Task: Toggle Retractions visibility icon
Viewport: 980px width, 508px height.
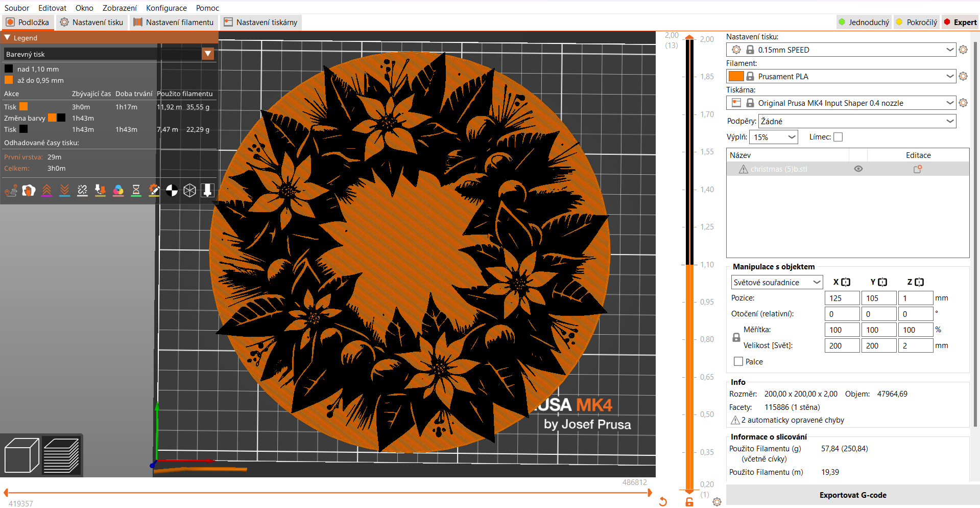Action: click(x=46, y=191)
